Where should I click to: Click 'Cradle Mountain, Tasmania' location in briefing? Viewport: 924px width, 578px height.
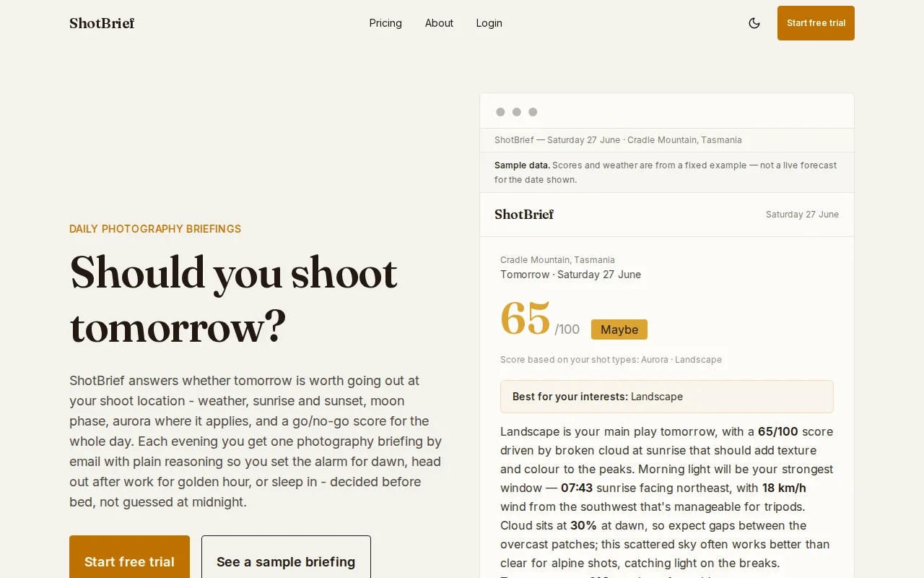click(x=557, y=260)
